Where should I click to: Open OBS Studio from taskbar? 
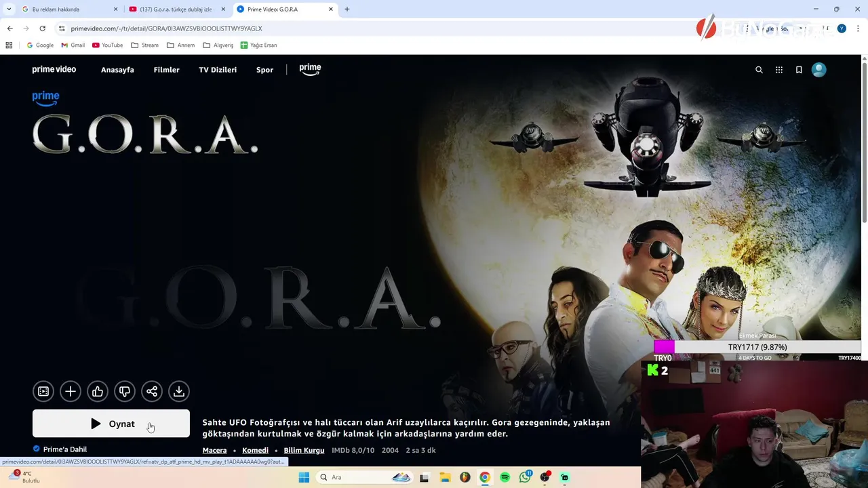545,477
